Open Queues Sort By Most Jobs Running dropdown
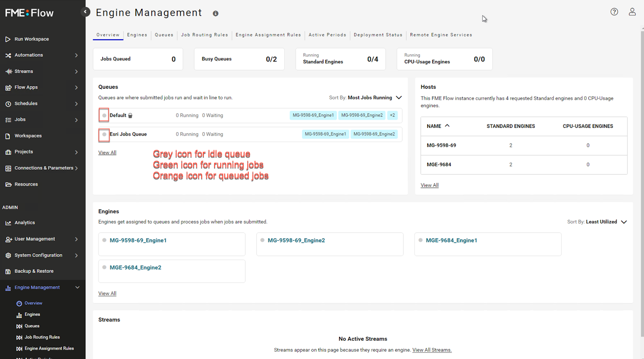Image resolution: width=644 pixels, height=359 pixels. (x=365, y=98)
